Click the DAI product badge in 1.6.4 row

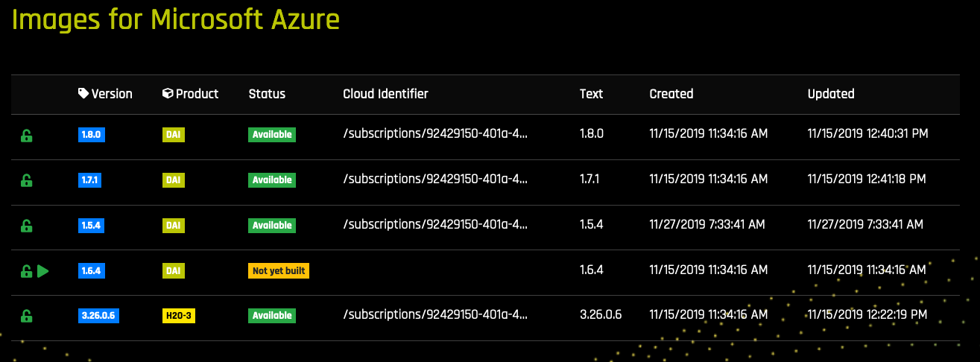point(173,271)
